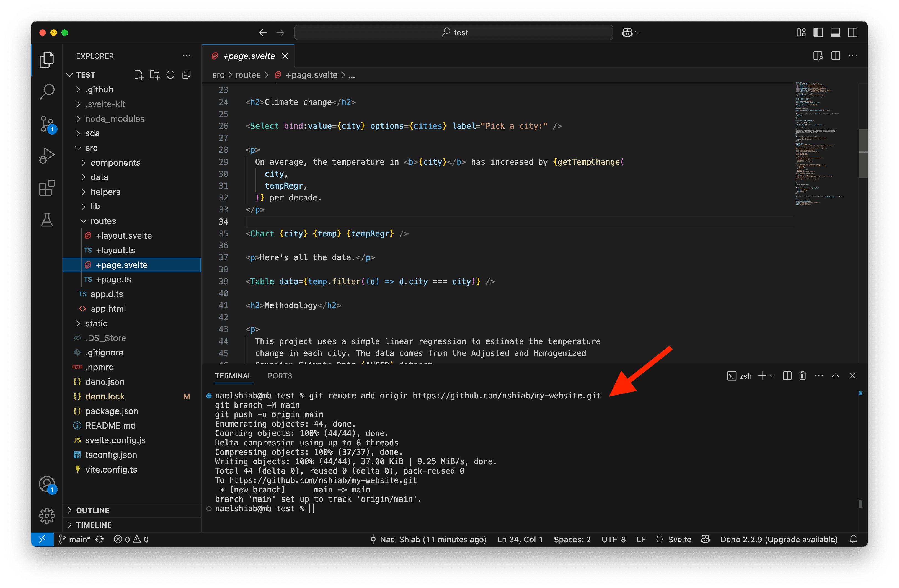Go back with the navigation arrow

coord(263,32)
